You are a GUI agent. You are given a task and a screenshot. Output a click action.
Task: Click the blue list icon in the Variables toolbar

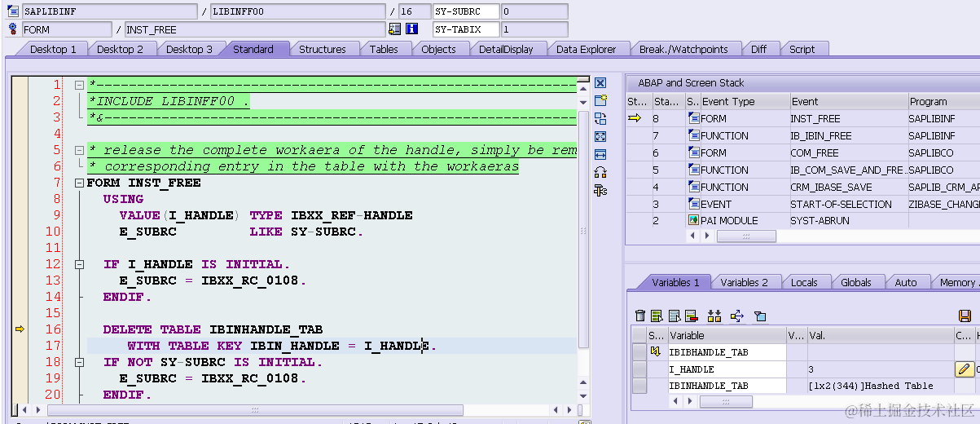tap(675, 316)
